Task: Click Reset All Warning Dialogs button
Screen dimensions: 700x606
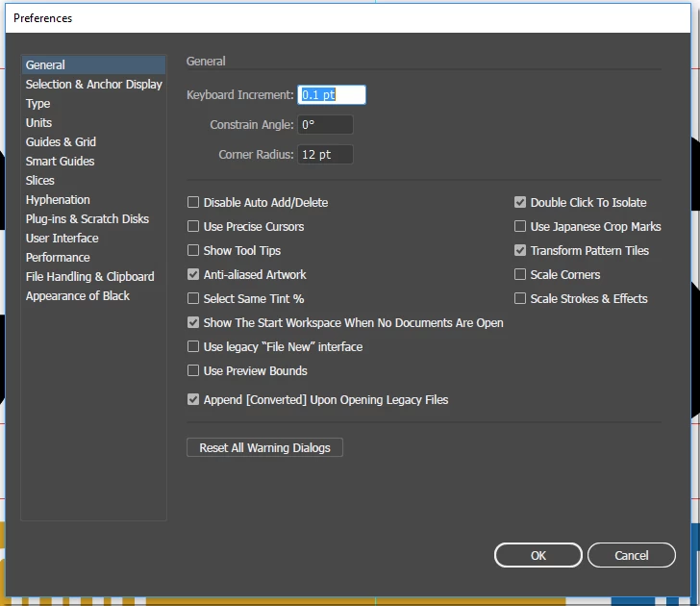Action: pos(264,447)
